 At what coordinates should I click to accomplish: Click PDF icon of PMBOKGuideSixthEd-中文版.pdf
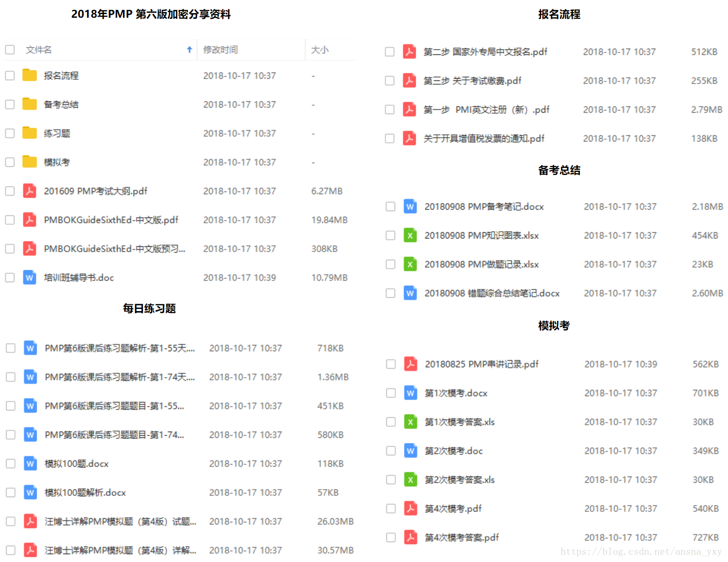pos(30,220)
